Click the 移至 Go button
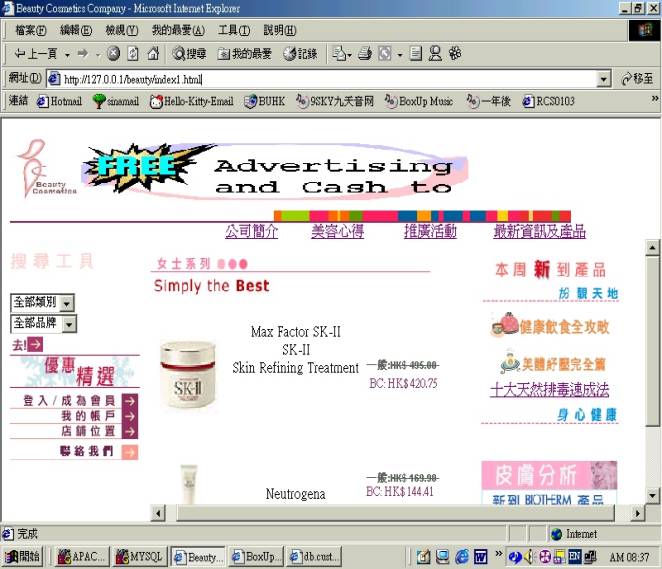 [x=637, y=79]
